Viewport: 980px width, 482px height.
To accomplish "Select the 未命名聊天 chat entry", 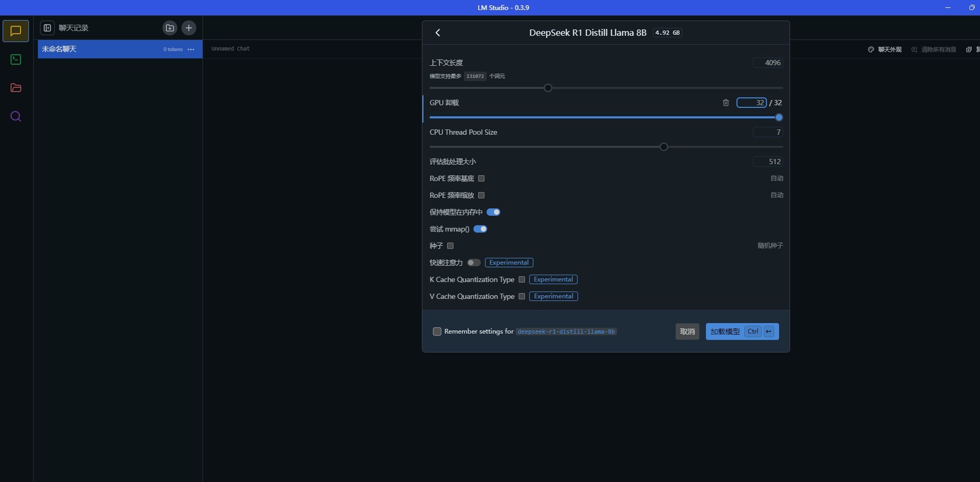I will [x=120, y=49].
